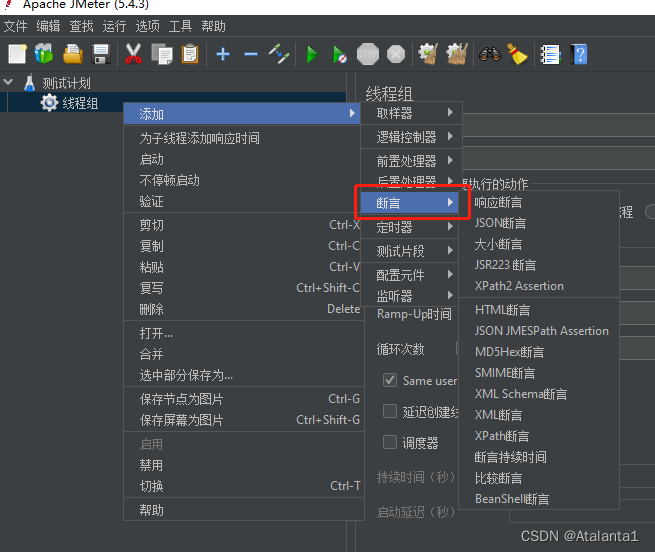The height and width of the screenshot is (552, 655).
Task: Click the Help question mark icon
Action: tap(579, 54)
